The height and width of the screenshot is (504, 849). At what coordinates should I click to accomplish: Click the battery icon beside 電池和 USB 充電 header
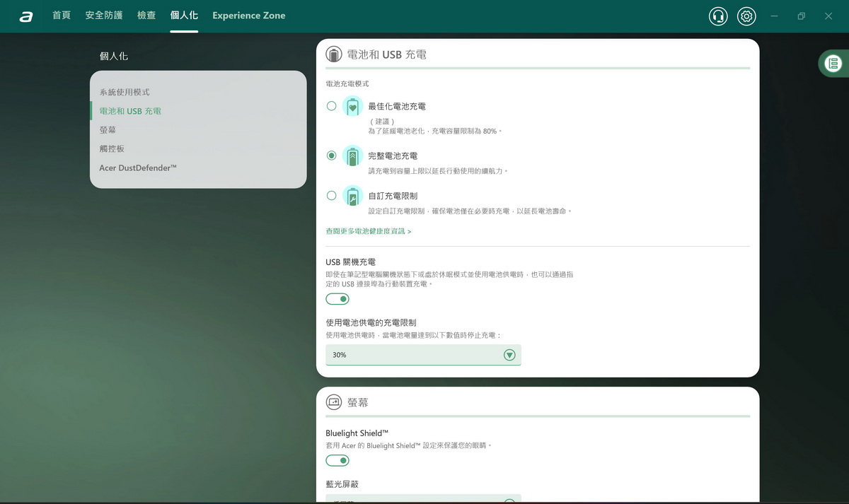[333, 54]
